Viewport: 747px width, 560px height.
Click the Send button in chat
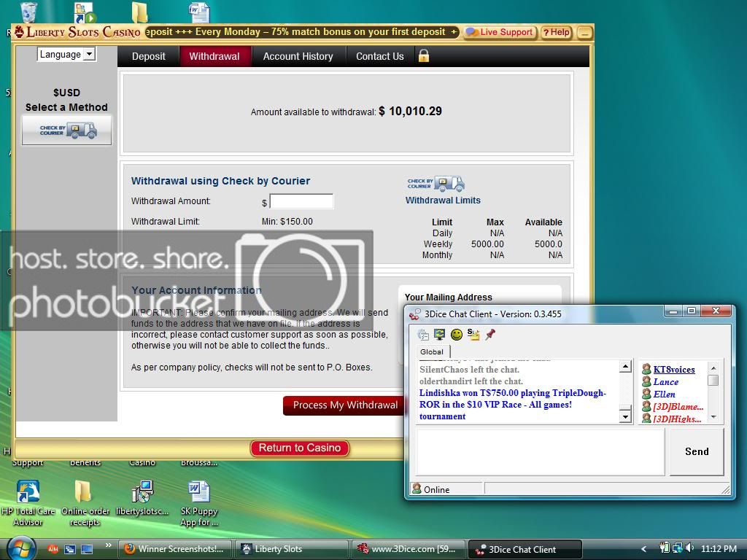tap(697, 451)
